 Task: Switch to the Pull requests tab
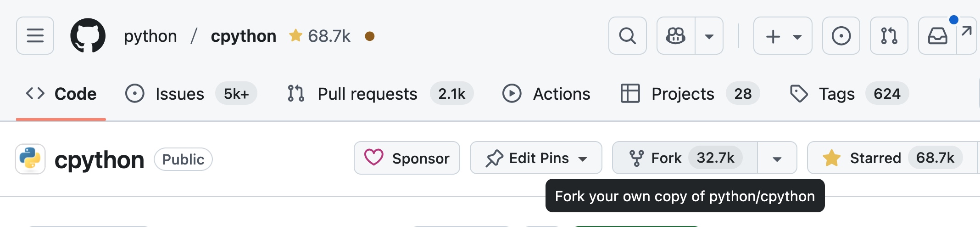tap(380, 94)
